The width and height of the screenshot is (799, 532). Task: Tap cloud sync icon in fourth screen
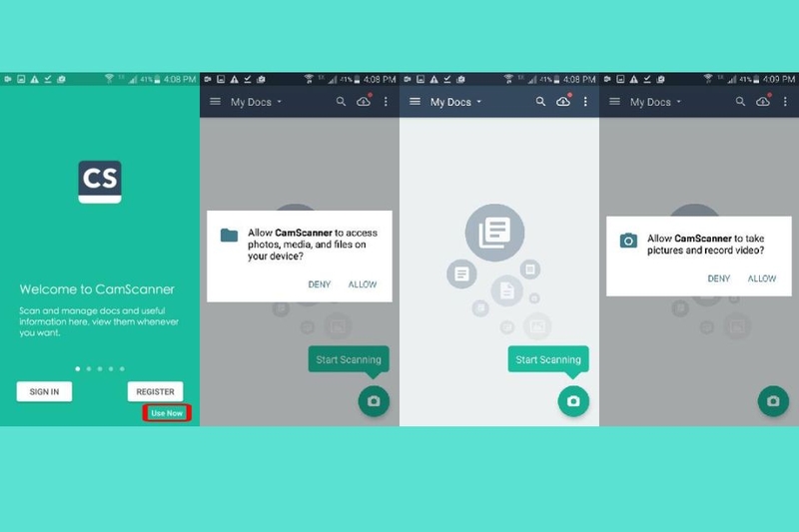(763, 101)
